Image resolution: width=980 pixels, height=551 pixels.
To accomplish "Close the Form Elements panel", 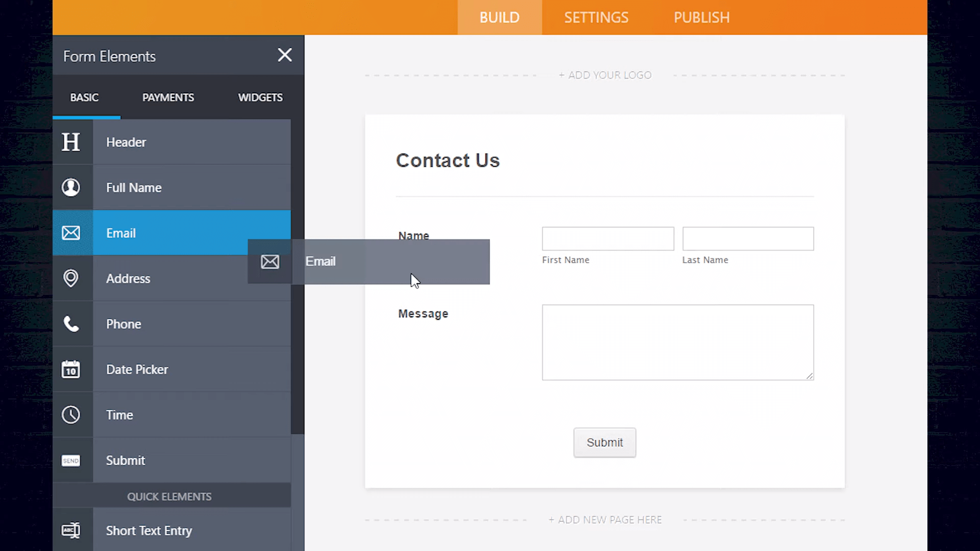I will [285, 55].
